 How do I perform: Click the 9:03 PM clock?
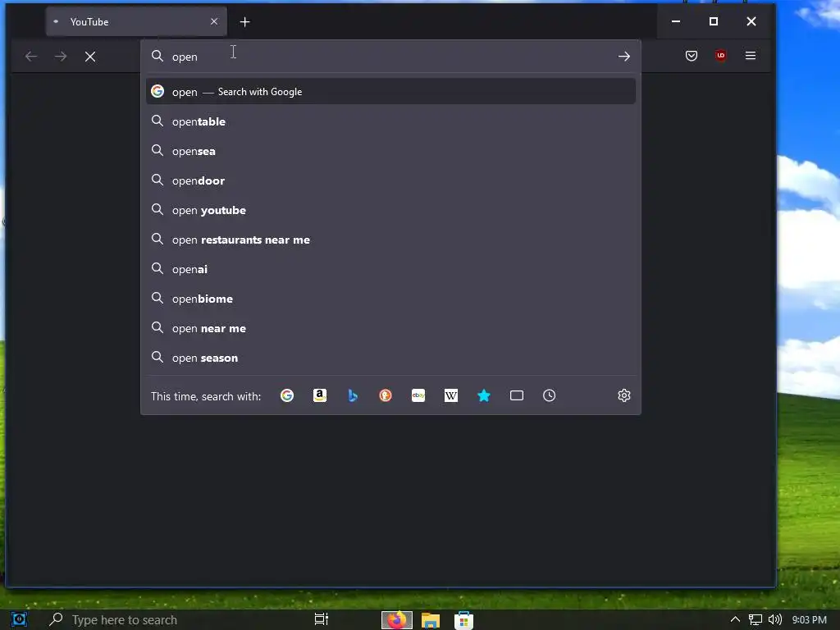tap(809, 620)
